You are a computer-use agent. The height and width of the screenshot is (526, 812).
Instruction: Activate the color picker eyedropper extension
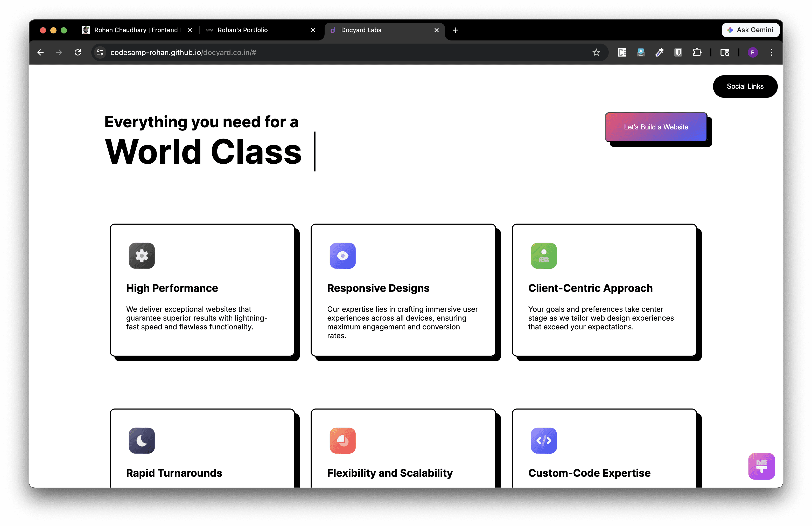pos(659,52)
